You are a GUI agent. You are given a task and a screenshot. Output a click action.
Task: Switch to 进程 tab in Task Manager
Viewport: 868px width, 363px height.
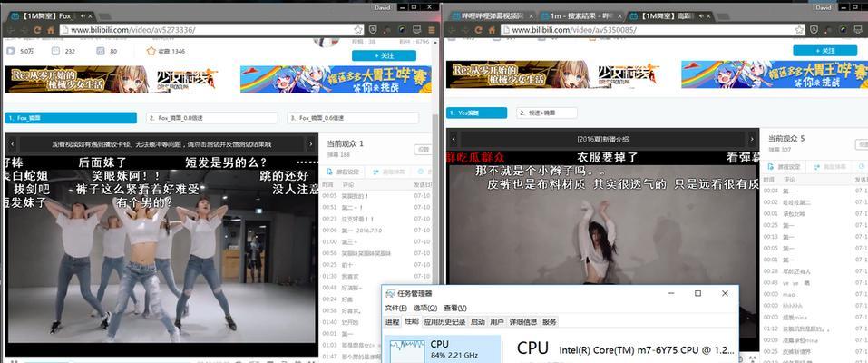point(393,322)
